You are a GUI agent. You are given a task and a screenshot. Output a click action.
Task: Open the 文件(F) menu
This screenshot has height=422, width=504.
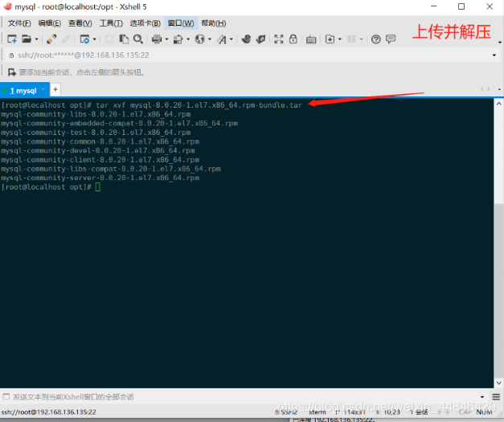[19, 23]
